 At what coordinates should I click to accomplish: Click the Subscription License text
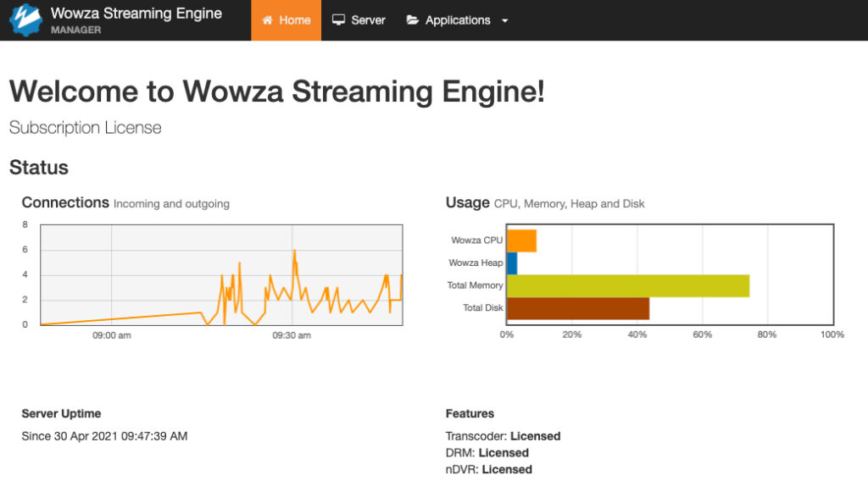pos(86,128)
